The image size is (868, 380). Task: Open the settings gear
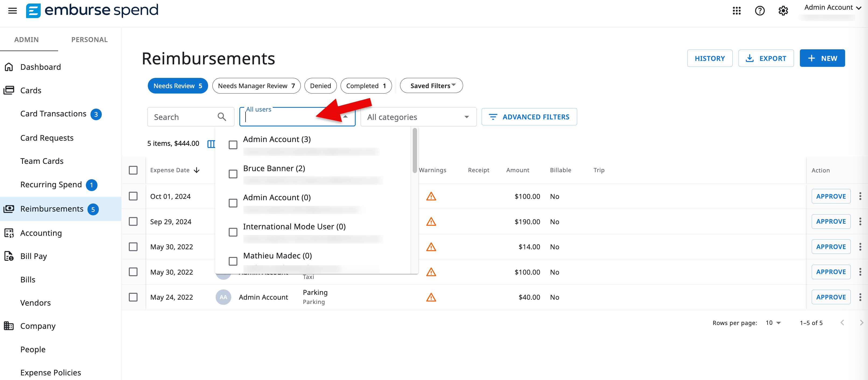point(783,11)
